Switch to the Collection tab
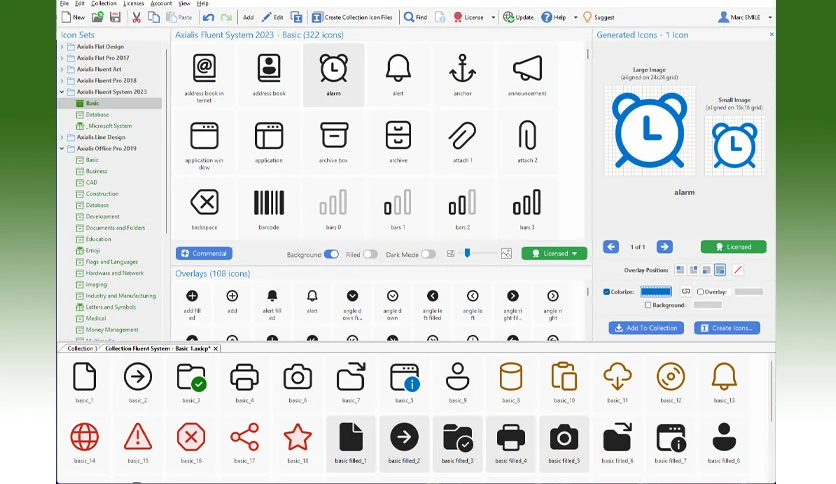836x484 pixels. click(80, 349)
